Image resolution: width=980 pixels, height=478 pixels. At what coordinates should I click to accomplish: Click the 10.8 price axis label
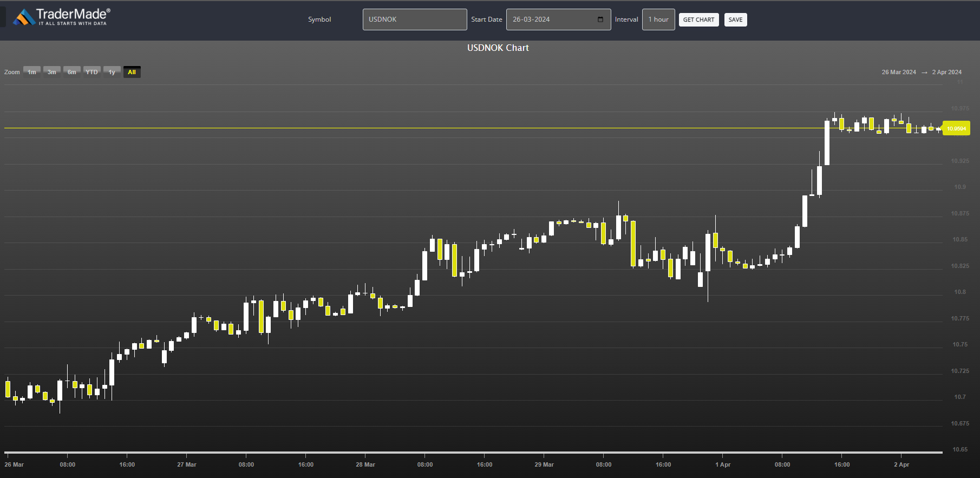[x=960, y=292]
